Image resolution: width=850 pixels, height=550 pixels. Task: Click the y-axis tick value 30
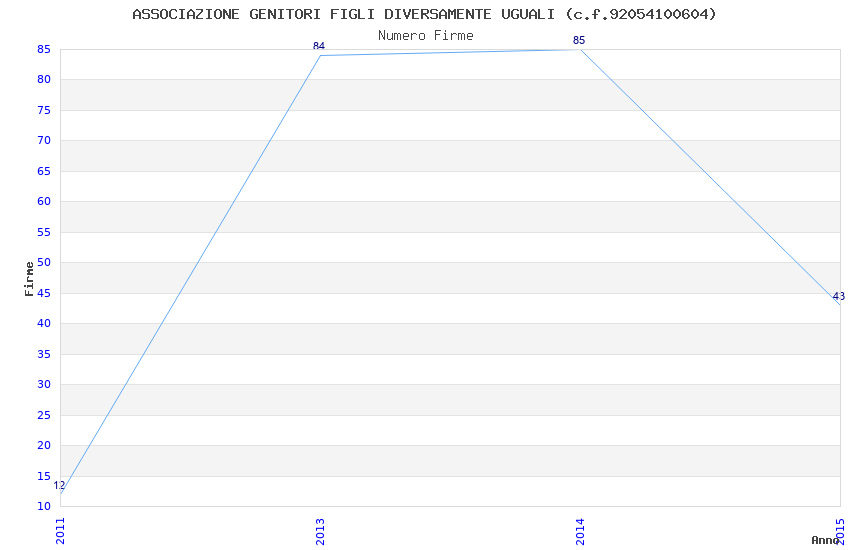tap(44, 385)
